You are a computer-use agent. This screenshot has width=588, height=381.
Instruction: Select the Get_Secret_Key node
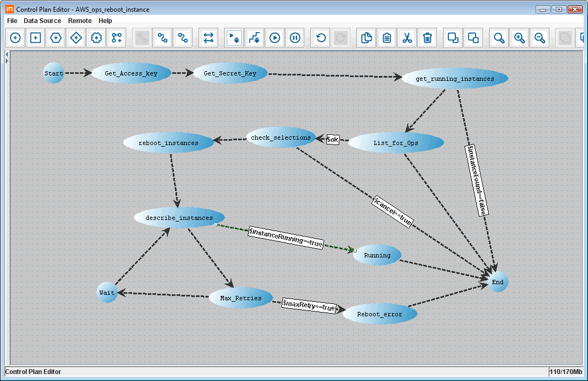coord(230,73)
